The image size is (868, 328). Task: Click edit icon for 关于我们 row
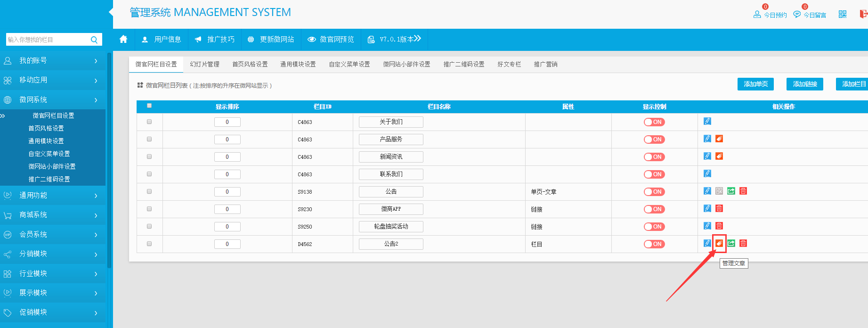coord(707,121)
